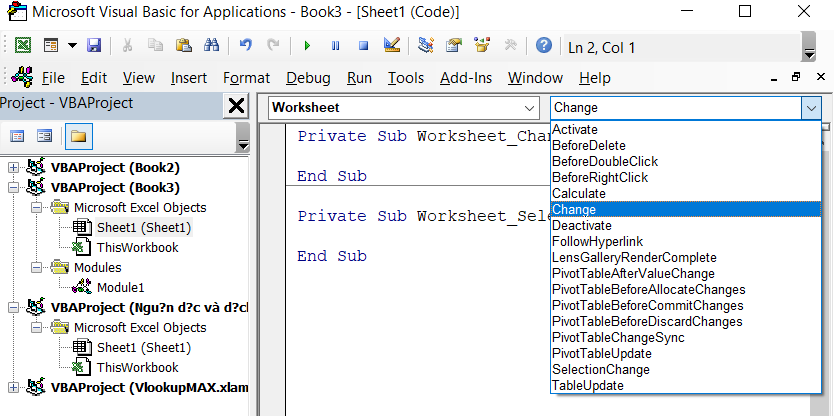Image resolution: width=834 pixels, height=416 pixels.
Task: Choose BeforeDoubleClick event
Action: tap(686, 162)
